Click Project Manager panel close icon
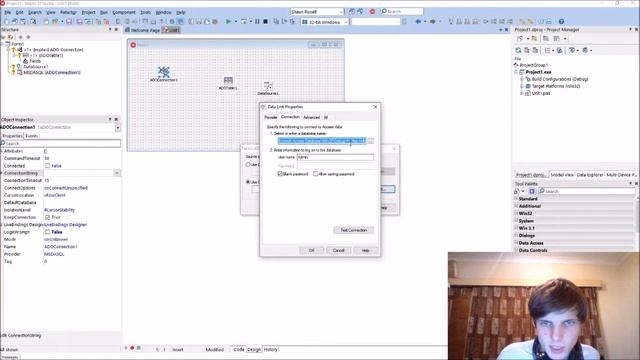 point(637,29)
